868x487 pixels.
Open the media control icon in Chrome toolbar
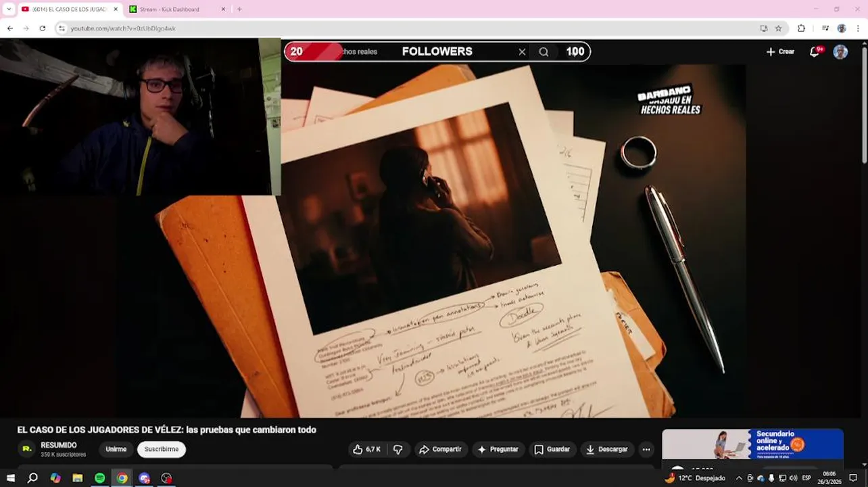[825, 28]
